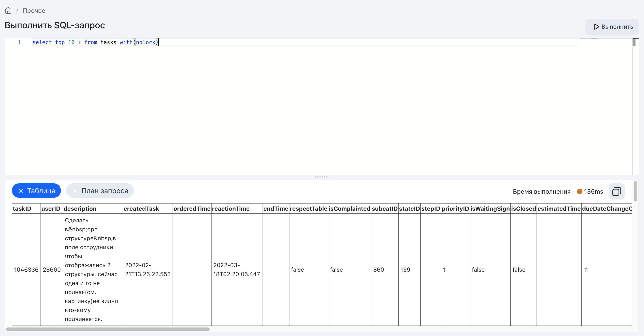Click the line number 1 in editor gutter
The width and height of the screenshot is (644, 336).
coord(19,42)
